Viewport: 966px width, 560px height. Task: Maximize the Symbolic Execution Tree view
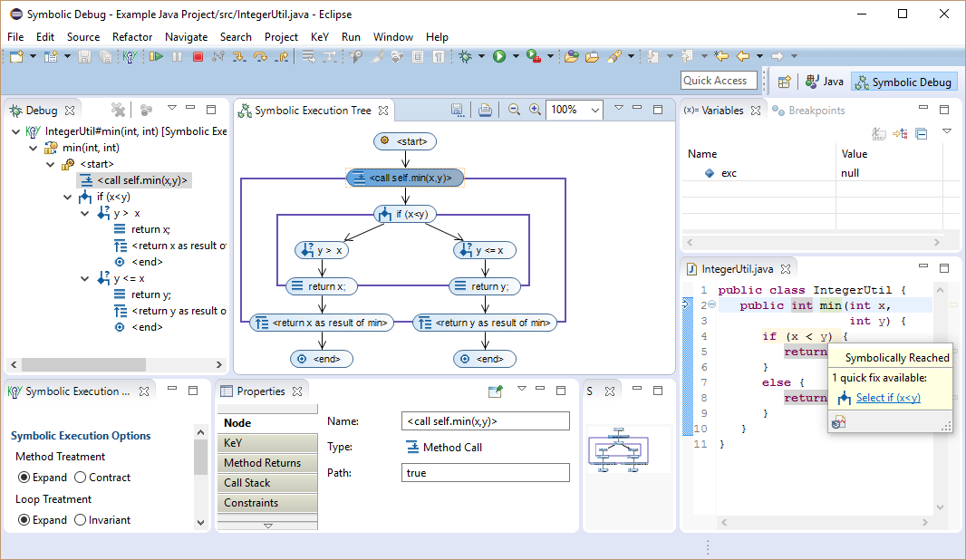click(657, 109)
